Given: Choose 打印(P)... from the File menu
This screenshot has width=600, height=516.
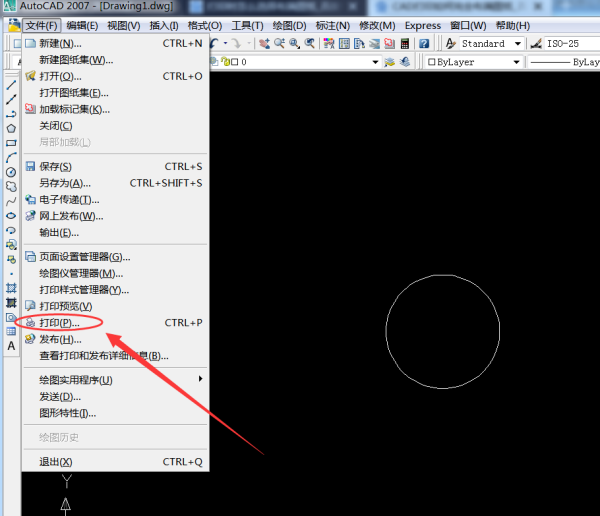Looking at the screenshot, I should click(x=114, y=323).
